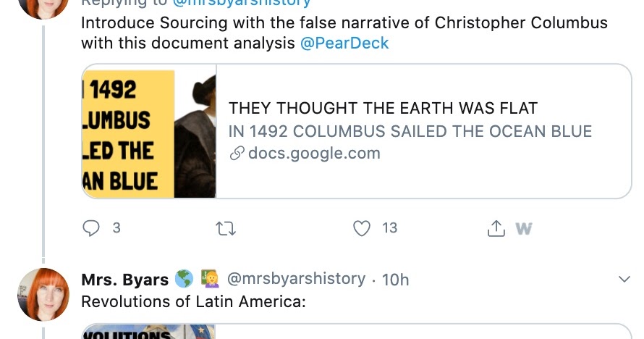Like the tweet with the heart icon
This screenshot has width=644, height=339.
point(362,228)
